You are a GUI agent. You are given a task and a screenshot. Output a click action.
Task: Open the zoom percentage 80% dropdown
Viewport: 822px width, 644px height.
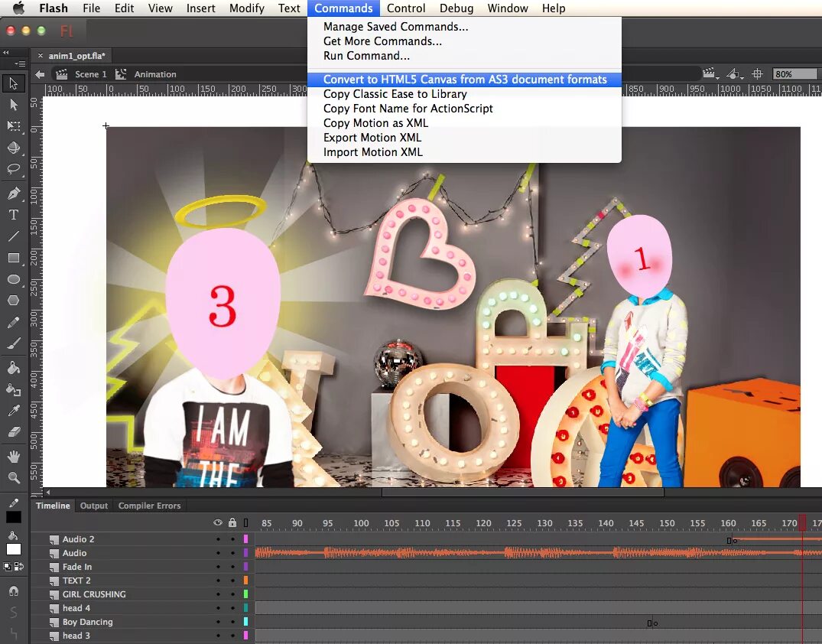point(794,74)
